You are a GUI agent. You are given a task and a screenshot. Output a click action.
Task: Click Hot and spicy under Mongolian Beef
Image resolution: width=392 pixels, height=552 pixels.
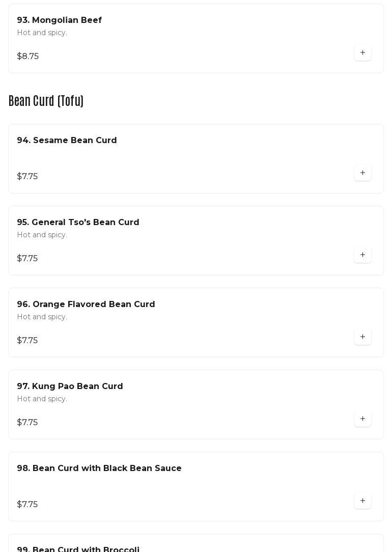(x=42, y=33)
